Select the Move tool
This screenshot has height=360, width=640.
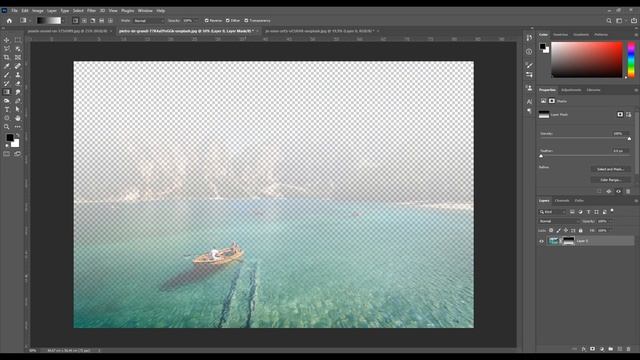click(7, 40)
